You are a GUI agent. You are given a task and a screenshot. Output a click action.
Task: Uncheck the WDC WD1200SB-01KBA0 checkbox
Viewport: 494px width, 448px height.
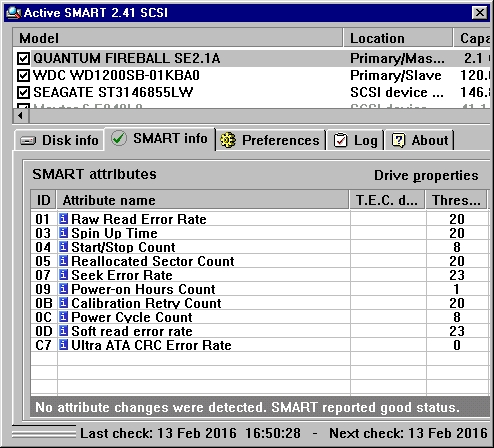(23, 75)
